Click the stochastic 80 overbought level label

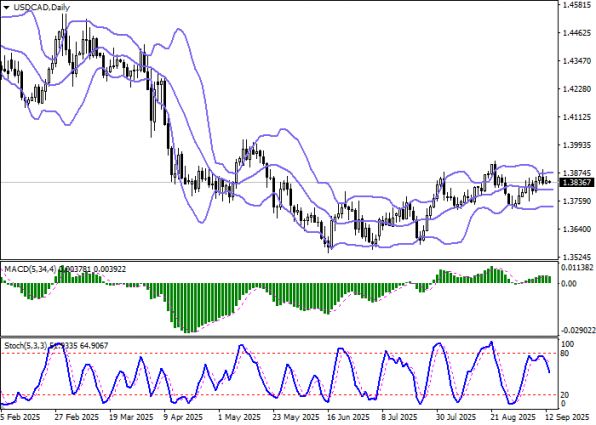[566, 354]
